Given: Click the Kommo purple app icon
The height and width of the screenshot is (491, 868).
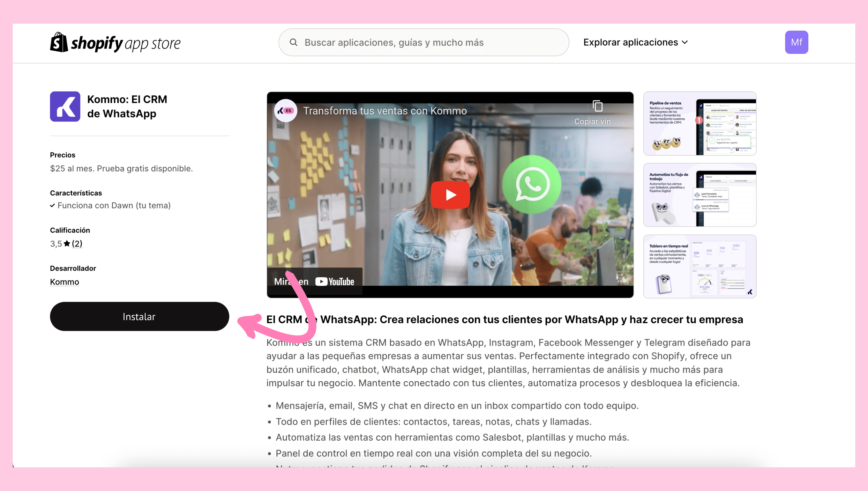Looking at the screenshot, I should tap(65, 106).
